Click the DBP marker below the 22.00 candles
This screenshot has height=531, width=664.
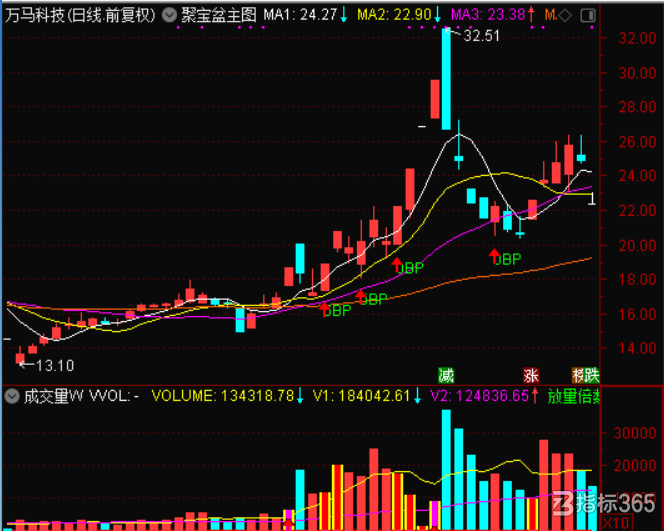(507, 259)
